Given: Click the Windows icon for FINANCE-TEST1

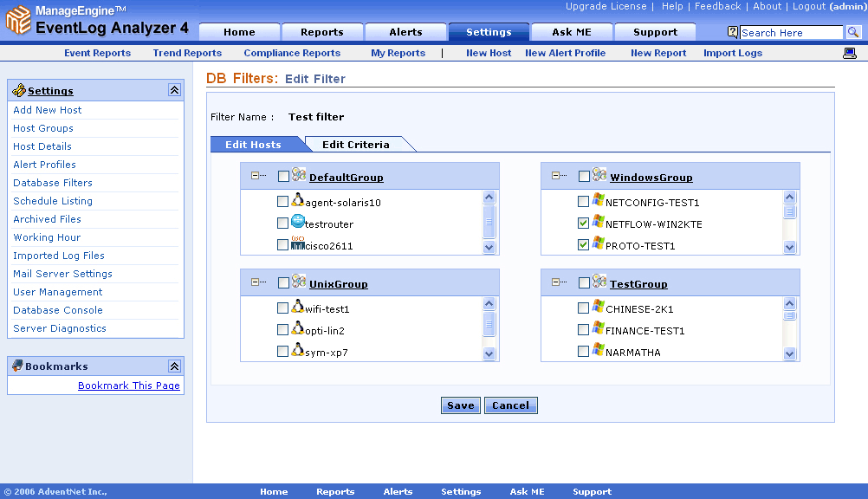Looking at the screenshot, I should pyautogui.click(x=598, y=327).
